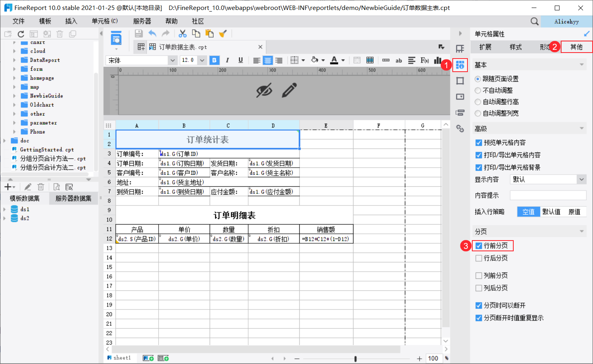This screenshot has height=364, width=593.
Task: Close the 订单数据主表.cpt tab
Action: coord(260,47)
